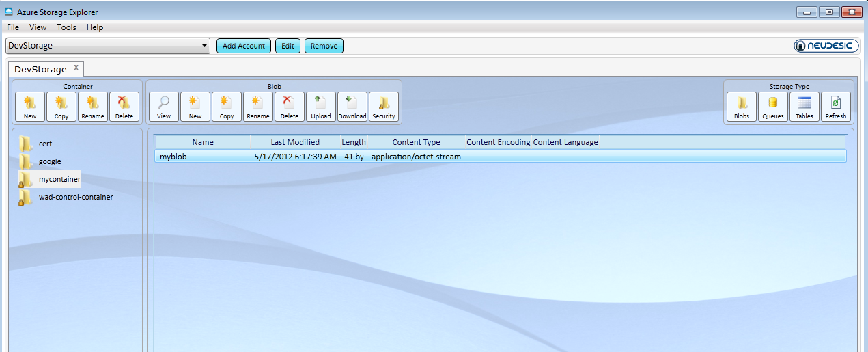Viewport: 868px width, 352px height.
Task: Create a new blob
Action: pos(195,107)
